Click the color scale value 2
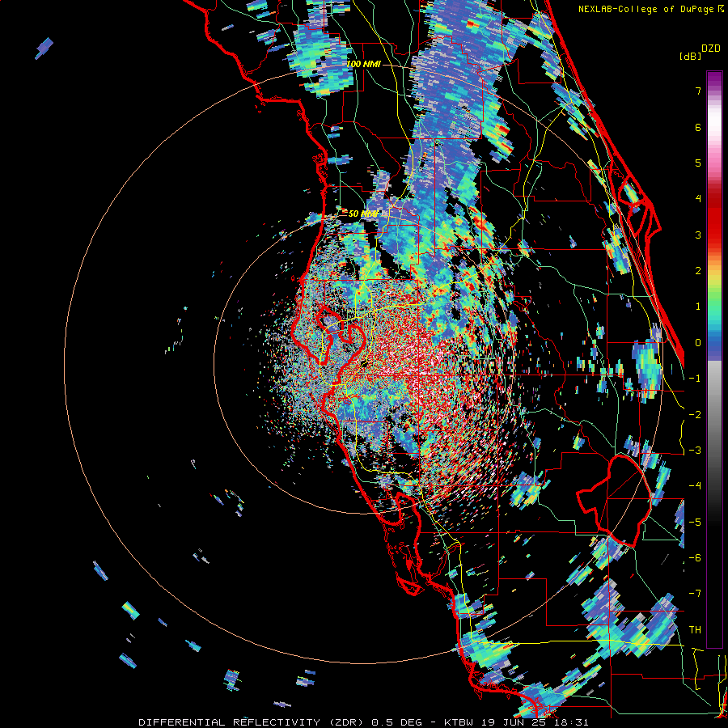The height and width of the screenshot is (728, 728). coord(698,271)
